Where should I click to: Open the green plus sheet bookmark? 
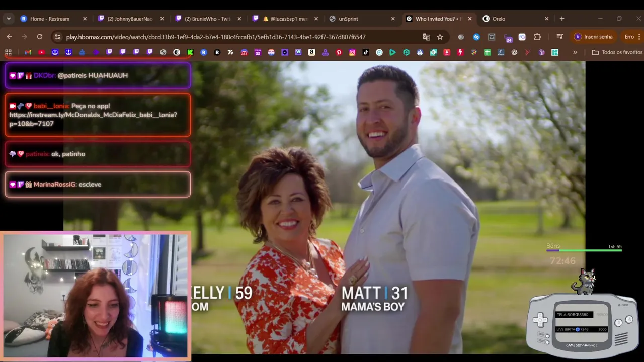[x=487, y=52]
